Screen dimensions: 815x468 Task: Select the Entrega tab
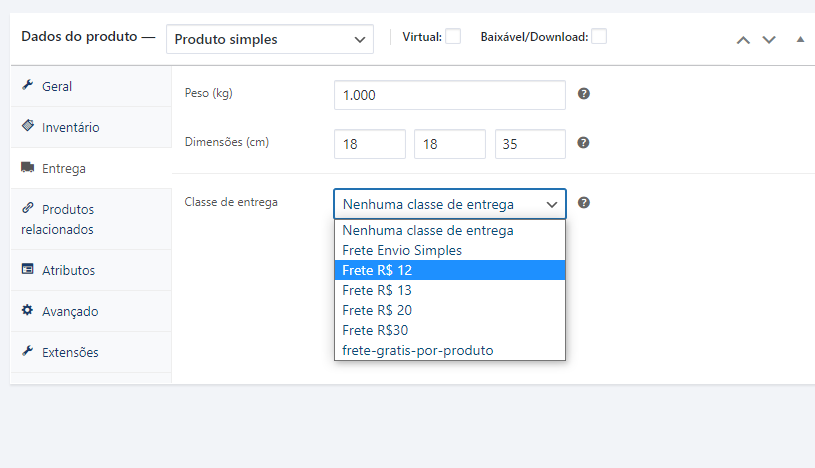[91, 168]
